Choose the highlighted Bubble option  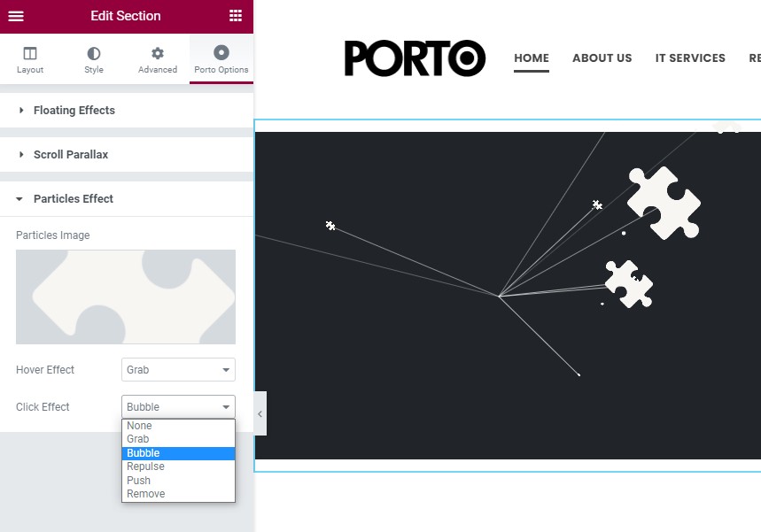click(x=178, y=453)
